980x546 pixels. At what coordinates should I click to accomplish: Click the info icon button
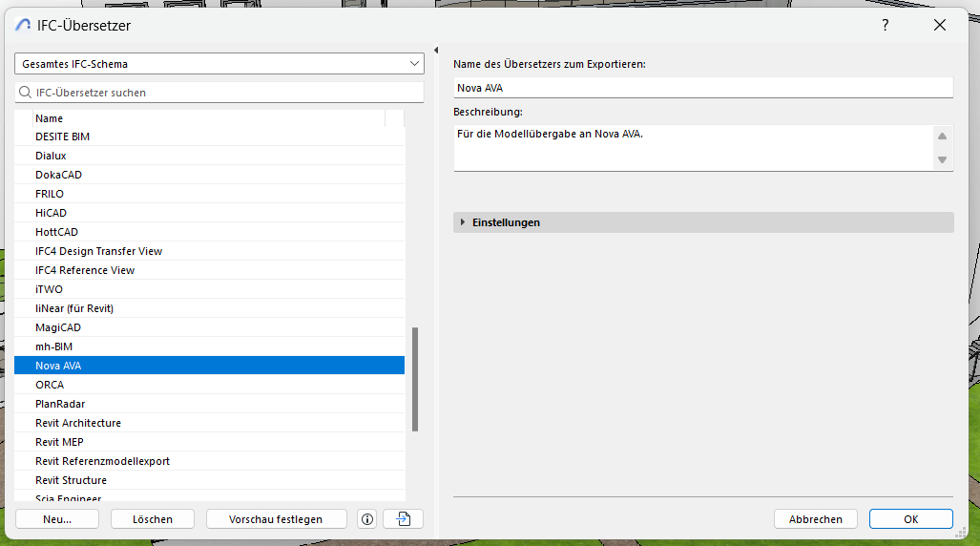click(x=366, y=519)
